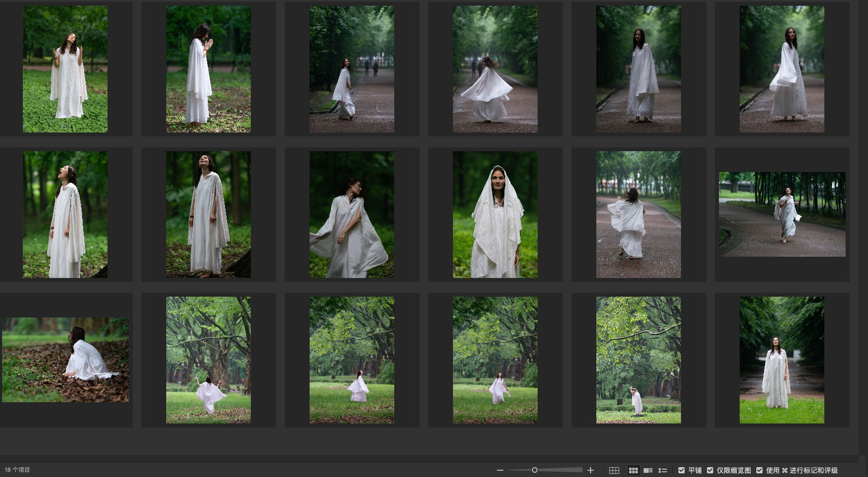Image resolution: width=868 pixels, height=477 pixels.
Task: Click the minus icon to shrink thumbnails
Action: click(x=500, y=470)
